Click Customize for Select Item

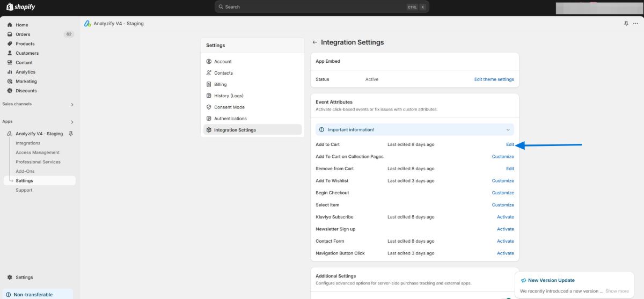coord(503,205)
